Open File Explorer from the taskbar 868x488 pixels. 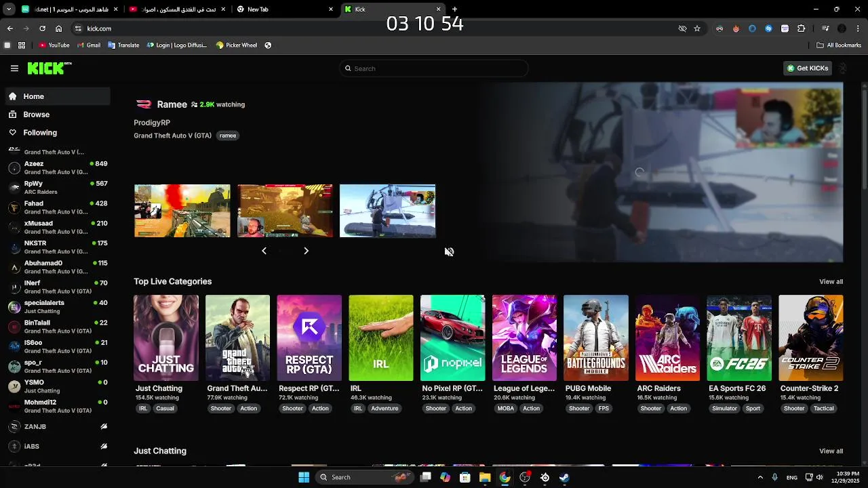click(485, 477)
